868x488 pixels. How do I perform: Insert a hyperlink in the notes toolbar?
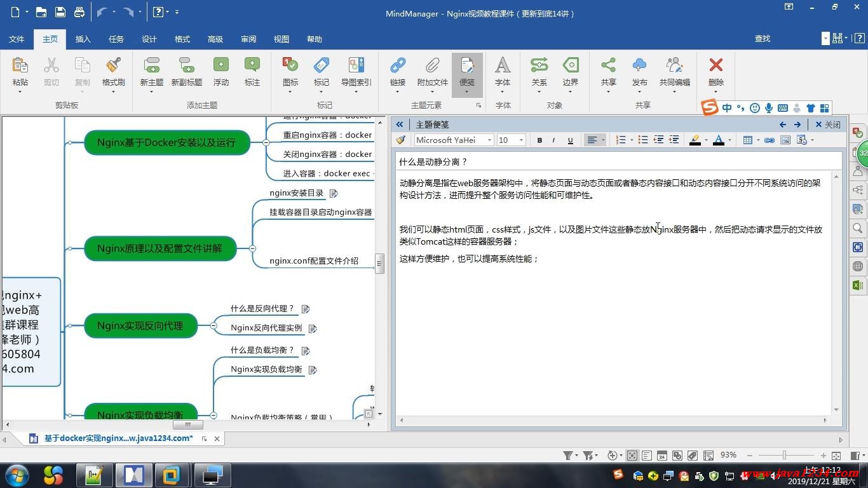pos(769,140)
